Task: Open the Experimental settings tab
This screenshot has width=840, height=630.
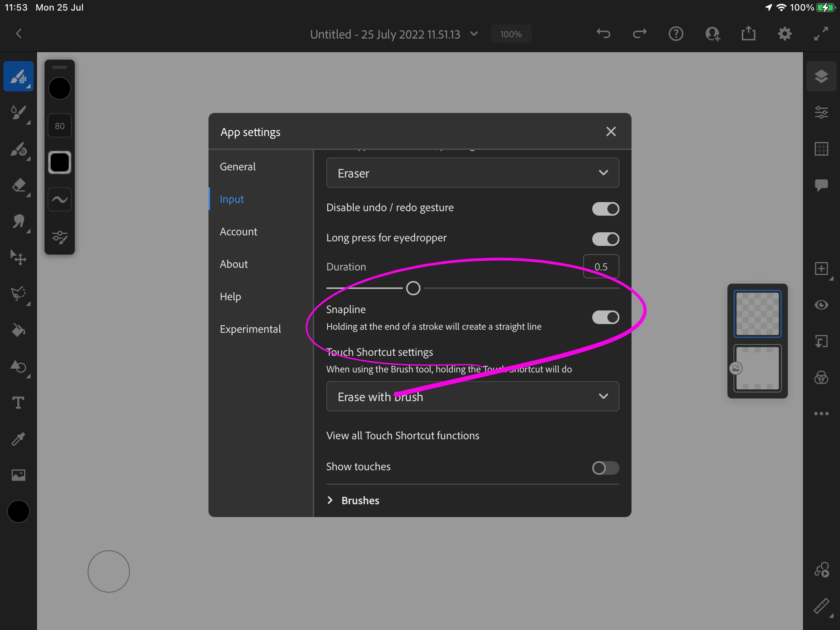Action: point(250,329)
